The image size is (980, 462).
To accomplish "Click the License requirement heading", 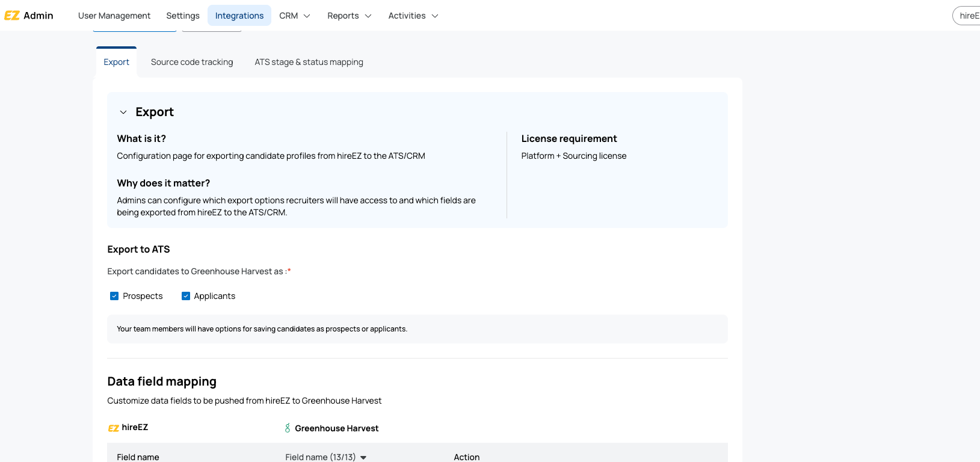I will pos(569,138).
